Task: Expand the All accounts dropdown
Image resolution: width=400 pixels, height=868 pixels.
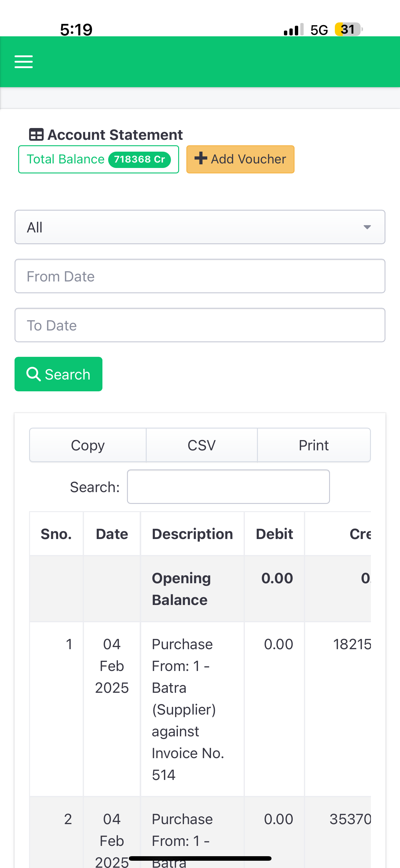Action: (200, 227)
